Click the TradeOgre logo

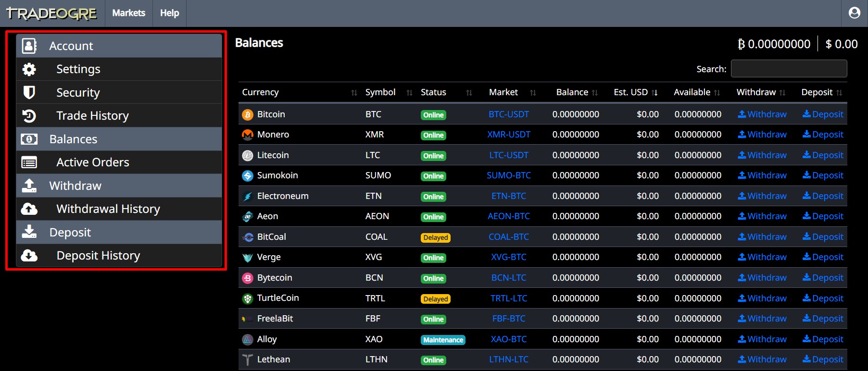[51, 13]
